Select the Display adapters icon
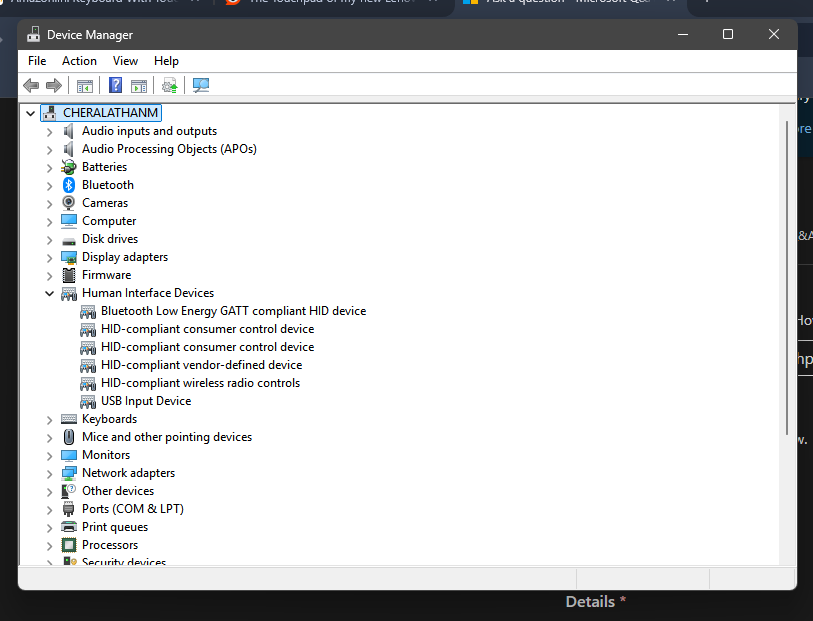Screen dimensions: 813x621 tap(68, 257)
